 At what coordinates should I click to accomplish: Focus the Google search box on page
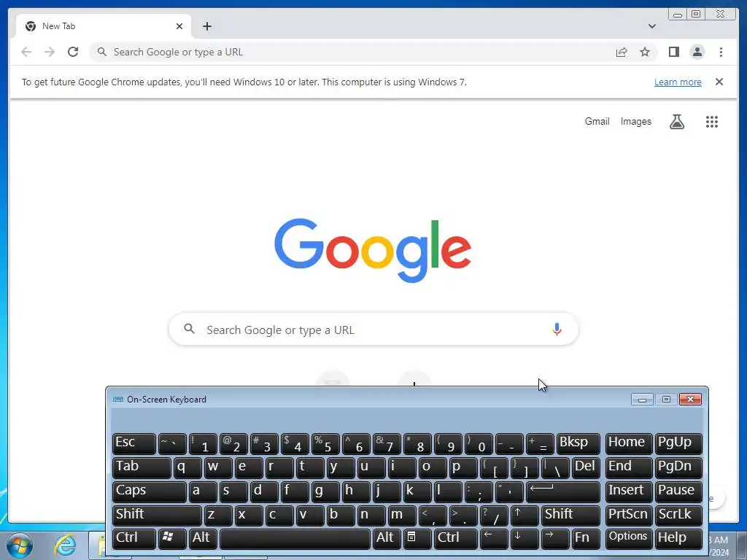373,329
